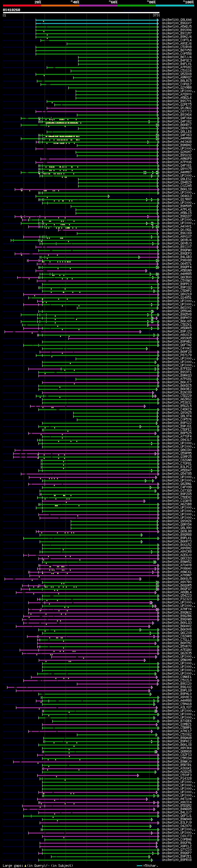Click the UniRef100_Q2V9B8 label

coord(177,88)
